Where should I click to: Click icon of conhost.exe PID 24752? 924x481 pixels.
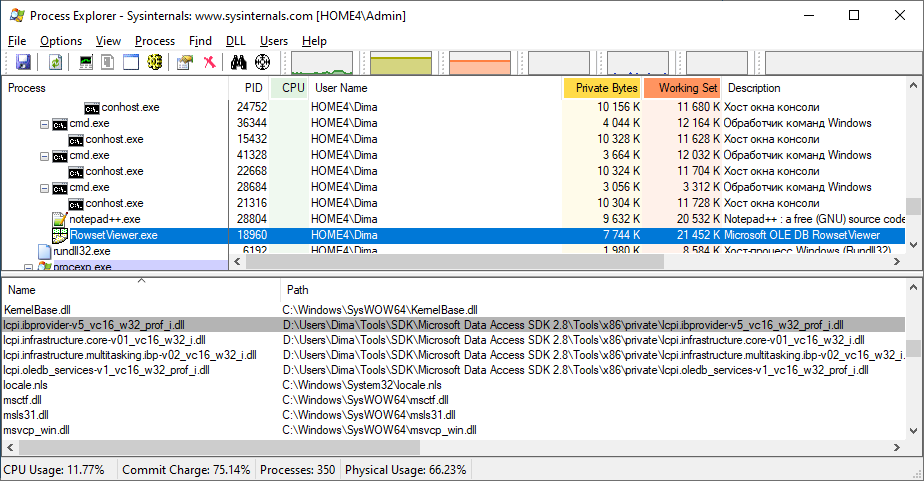click(x=91, y=108)
